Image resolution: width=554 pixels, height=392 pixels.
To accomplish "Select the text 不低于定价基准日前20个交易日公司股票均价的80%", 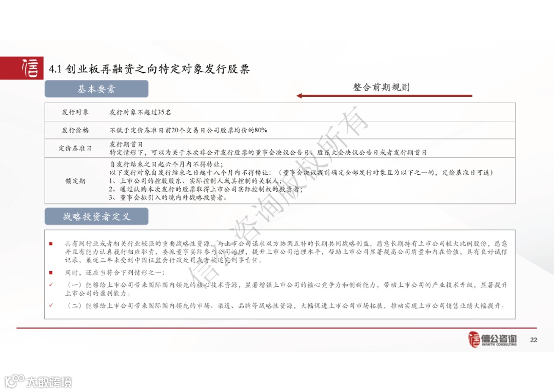I will click(x=188, y=130).
